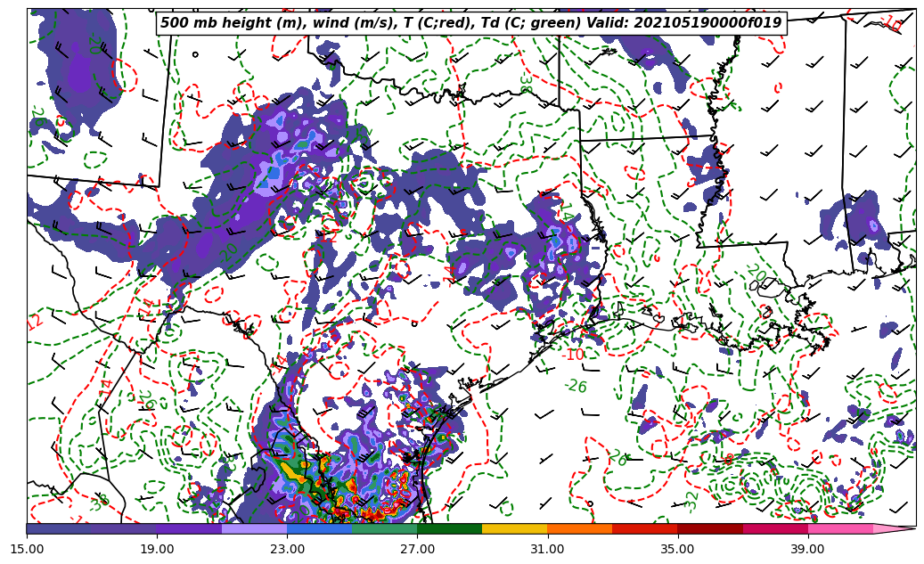924x564 pixels.
Task: Click the 35.00 colorbar tick label
Action: coord(677,549)
